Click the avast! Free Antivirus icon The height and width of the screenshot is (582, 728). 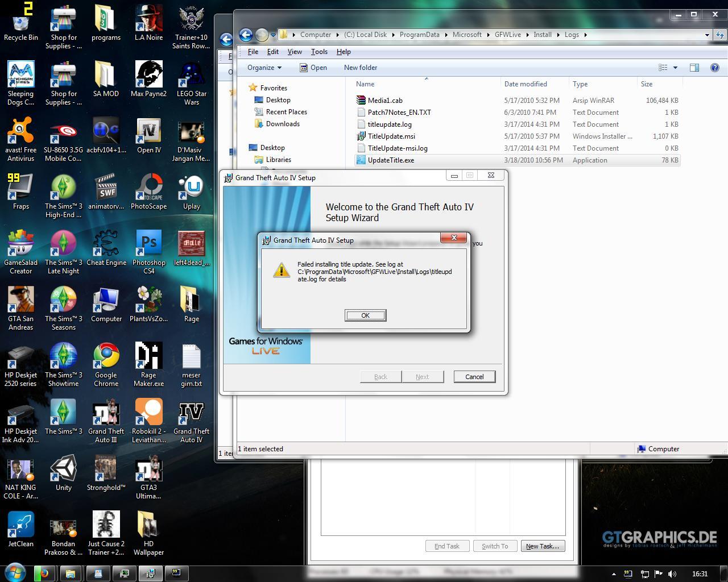(21, 139)
